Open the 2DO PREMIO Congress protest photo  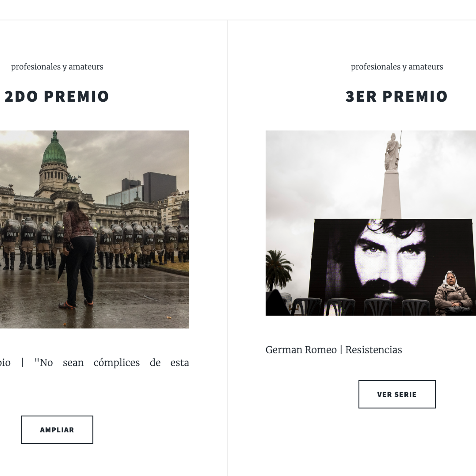coord(94,229)
